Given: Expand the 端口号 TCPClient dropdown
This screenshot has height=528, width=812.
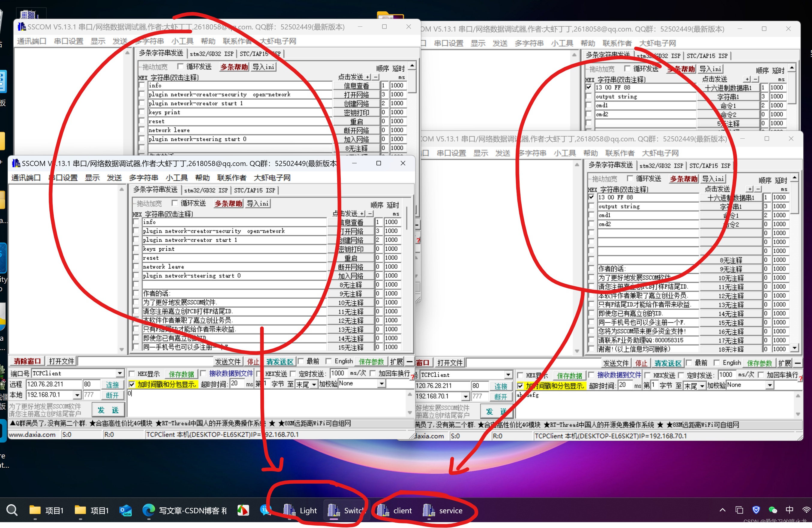Looking at the screenshot, I should 119,373.
